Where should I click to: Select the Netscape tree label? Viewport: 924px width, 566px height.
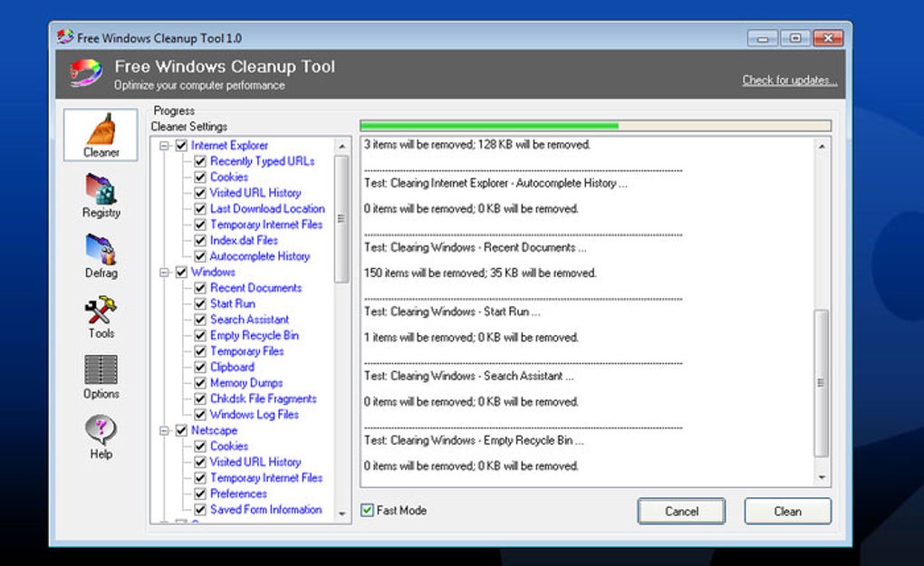214,430
